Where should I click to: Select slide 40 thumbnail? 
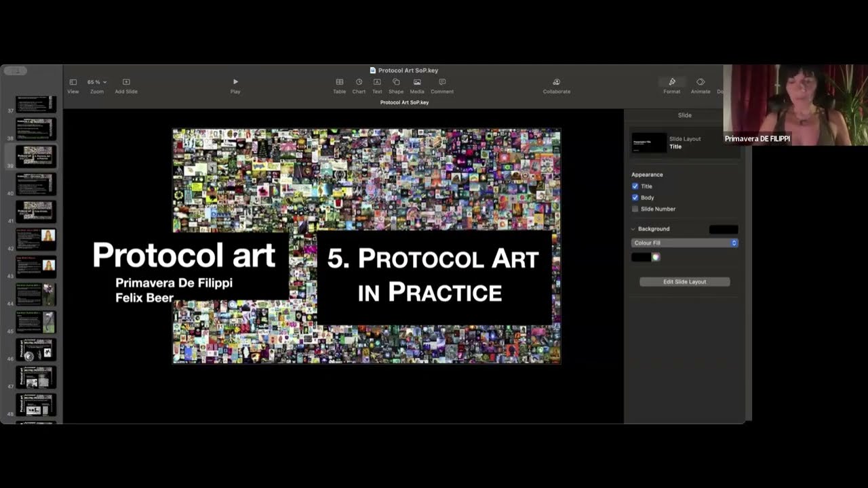click(36, 184)
